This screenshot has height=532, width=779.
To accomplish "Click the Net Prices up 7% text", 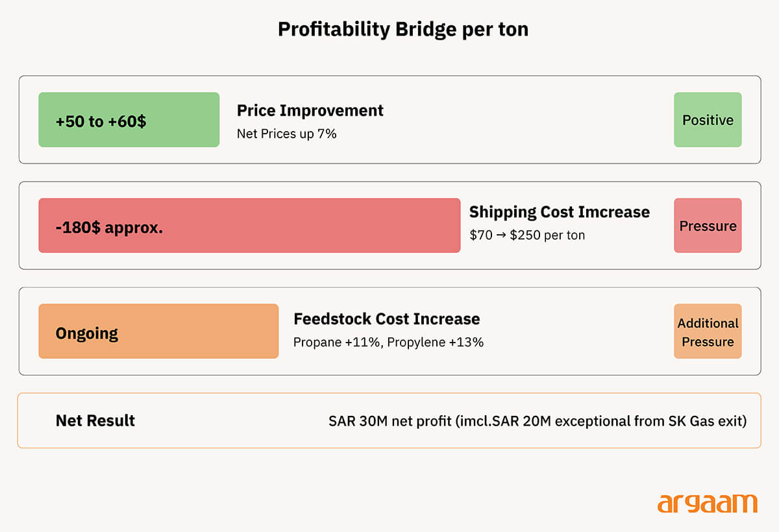I will click(286, 134).
